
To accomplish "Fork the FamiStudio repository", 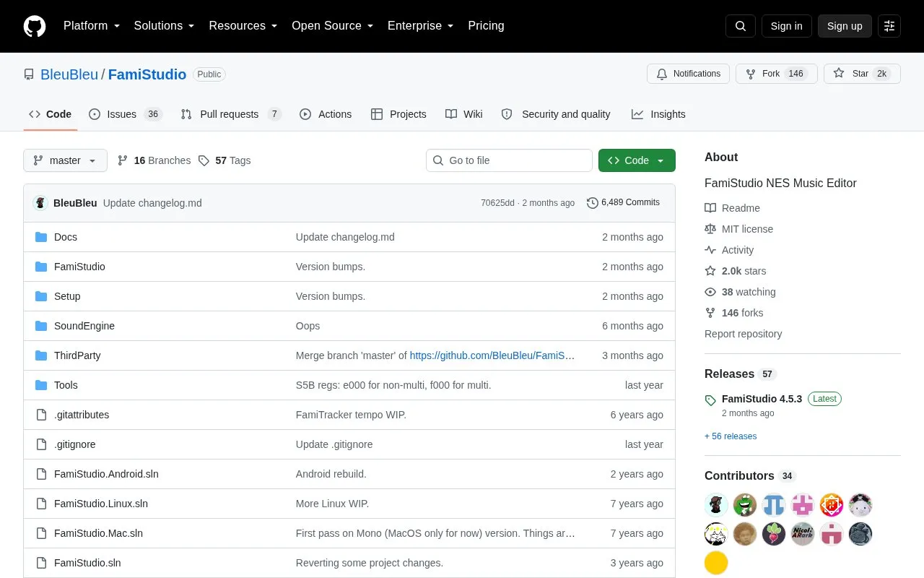I will point(777,74).
